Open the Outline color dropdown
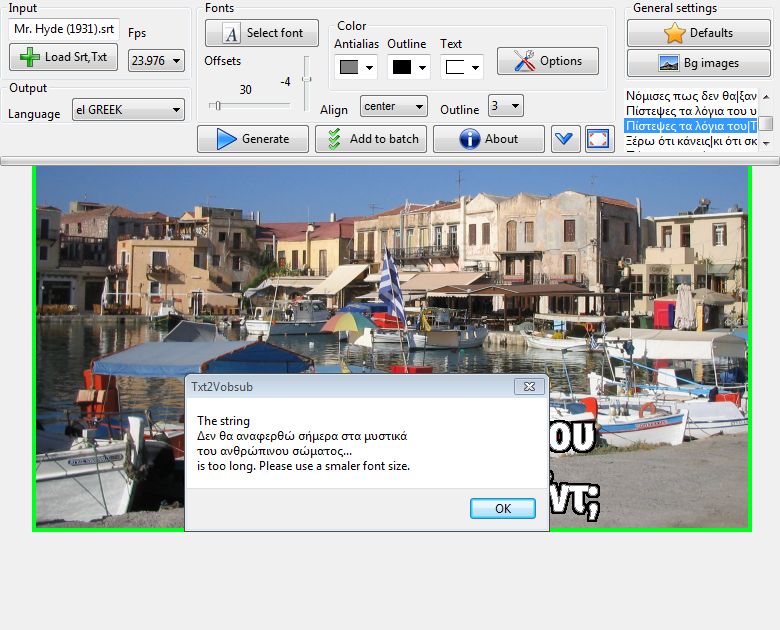 pos(422,68)
